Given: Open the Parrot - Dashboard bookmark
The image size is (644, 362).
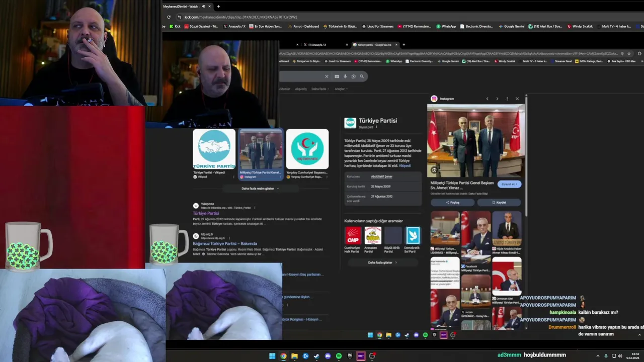Looking at the screenshot, I should coord(303,26).
